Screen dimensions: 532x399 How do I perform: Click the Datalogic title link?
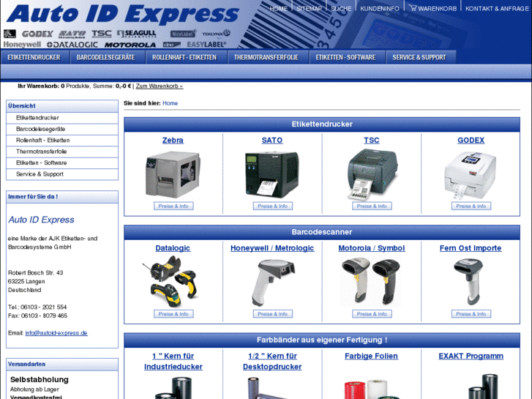(x=173, y=248)
